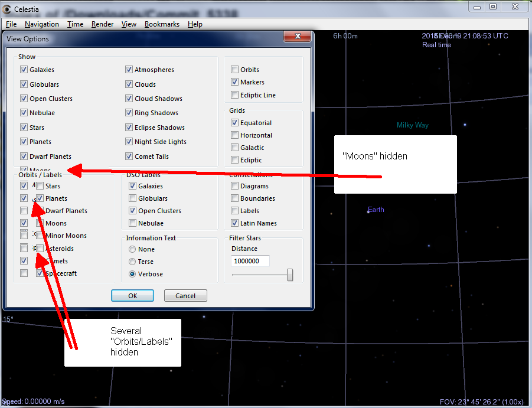Turn off Cloud Shadows
Viewport: 532px width, 408px height.
[129, 99]
